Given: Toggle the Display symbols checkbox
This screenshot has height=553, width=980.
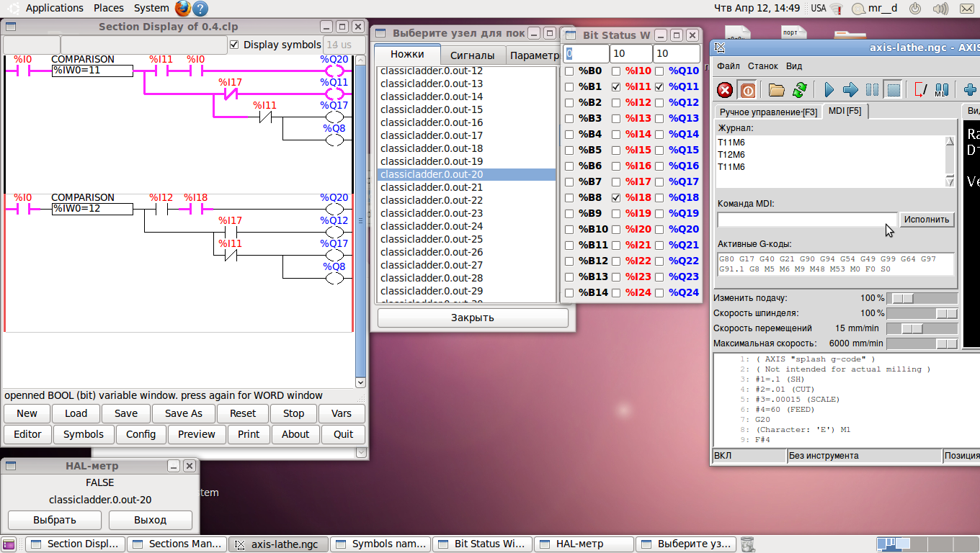Looking at the screenshot, I should pos(233,45).
